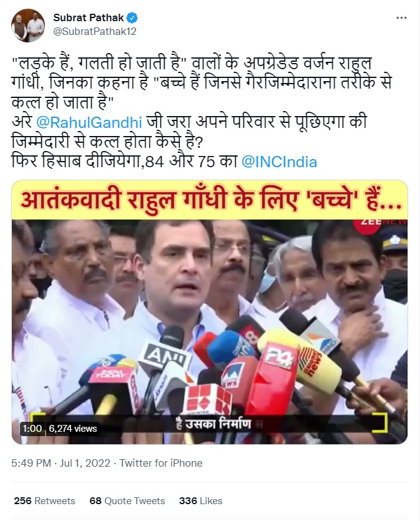
Task: Click the Jul 1, 2022 date
Action: (x=85, y=463)
